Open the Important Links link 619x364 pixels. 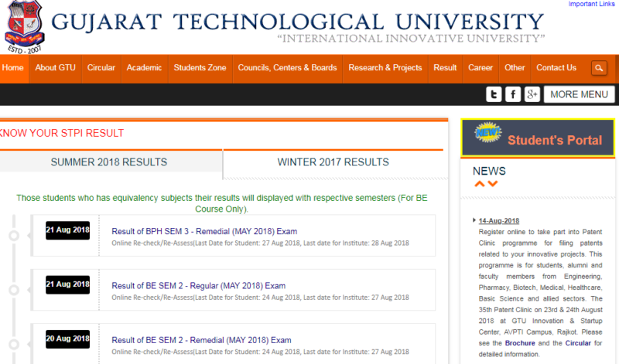(x=593, y=5)
